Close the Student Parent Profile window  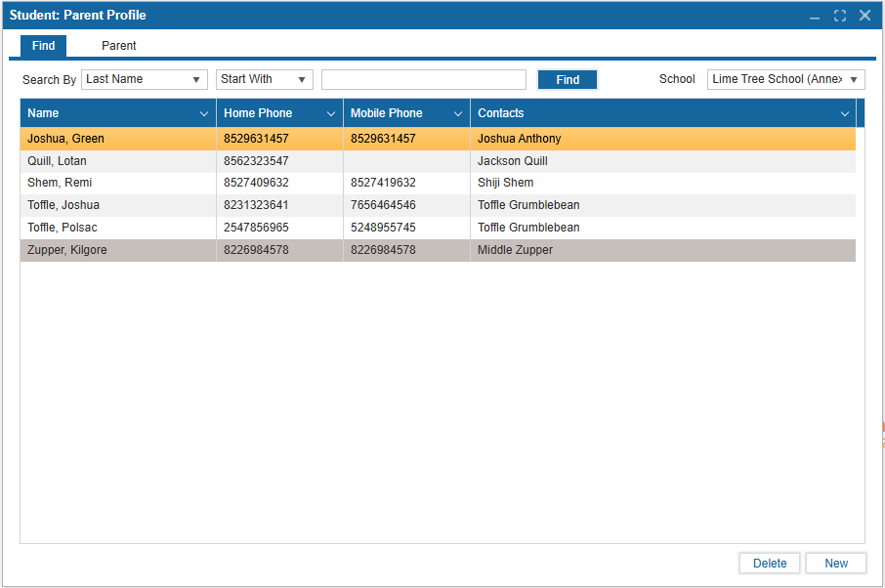click(x=864, y=16)
